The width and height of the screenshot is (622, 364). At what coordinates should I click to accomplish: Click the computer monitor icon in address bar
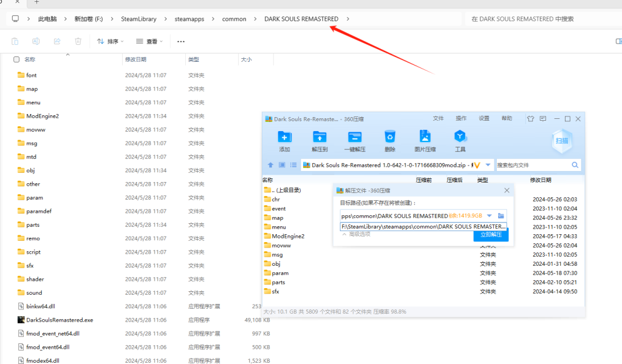click(x=15, y=19)
